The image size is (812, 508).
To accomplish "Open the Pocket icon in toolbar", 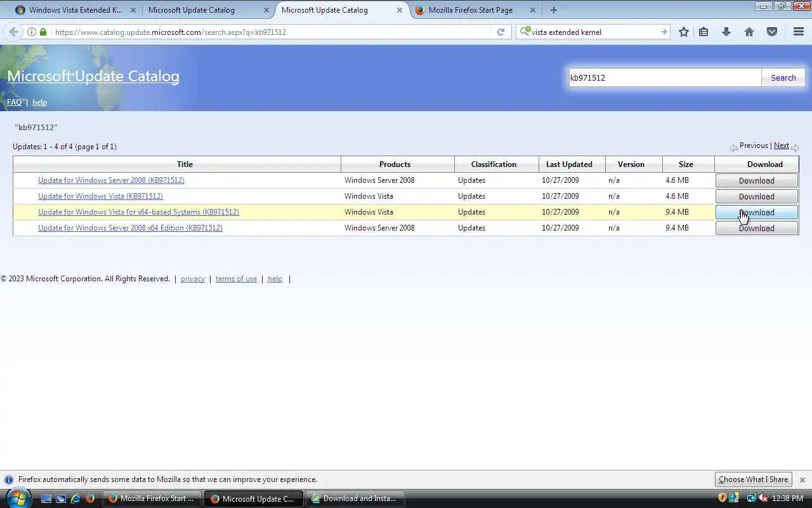I will coord(772,32).
